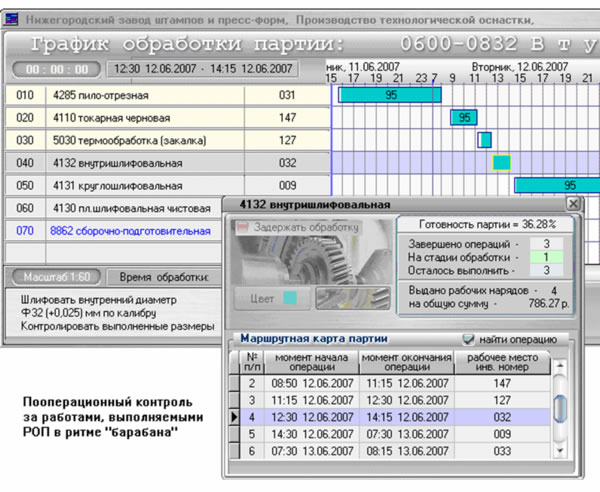Viewport: 600px width, 492px height.
Task: Select operation row 010 пило-отрезная
Action: [167, 95]
